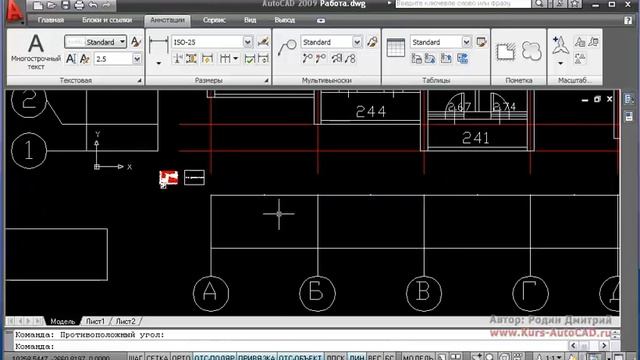Click the ribbon minimize toggle after Вывод

321,20
